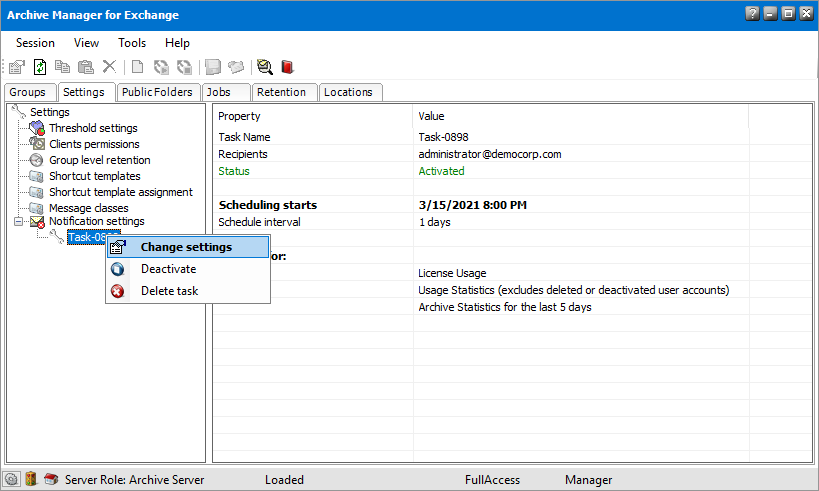Switch to the Public Folders tab
The width and height of the screenshot is (819, 491).
158,92
